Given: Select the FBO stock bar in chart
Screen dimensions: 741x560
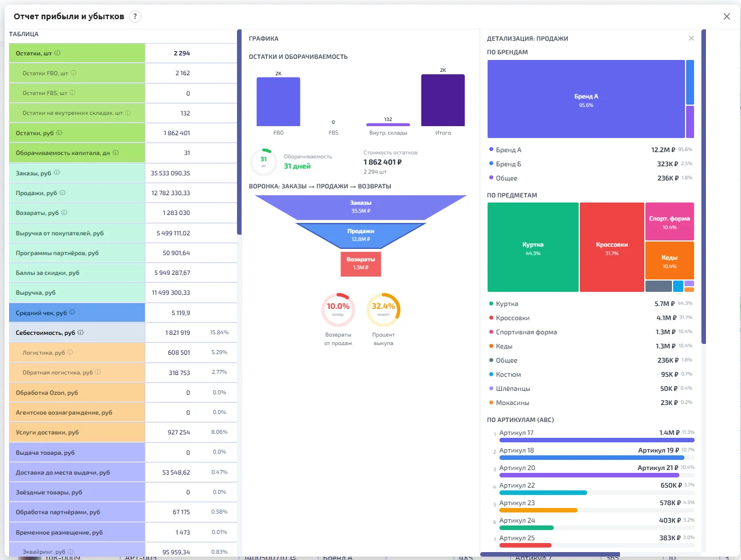Looking at the screenshot, I should (278, 102).
